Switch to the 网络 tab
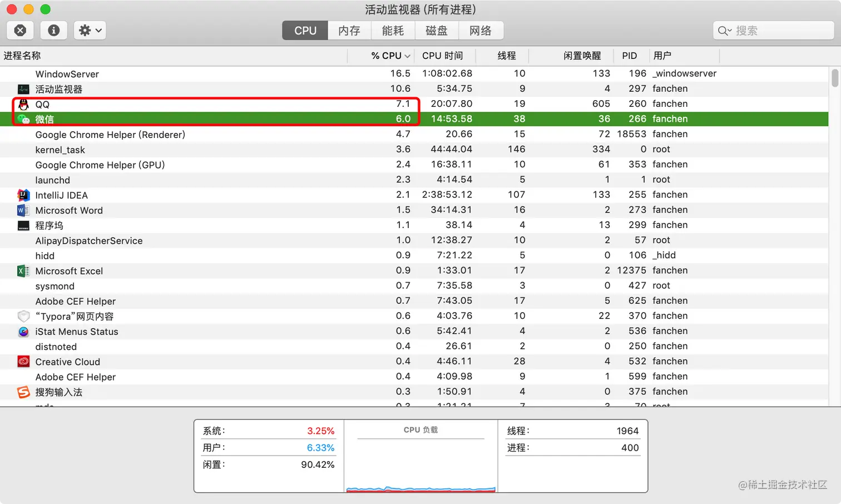 pos(481,31)
